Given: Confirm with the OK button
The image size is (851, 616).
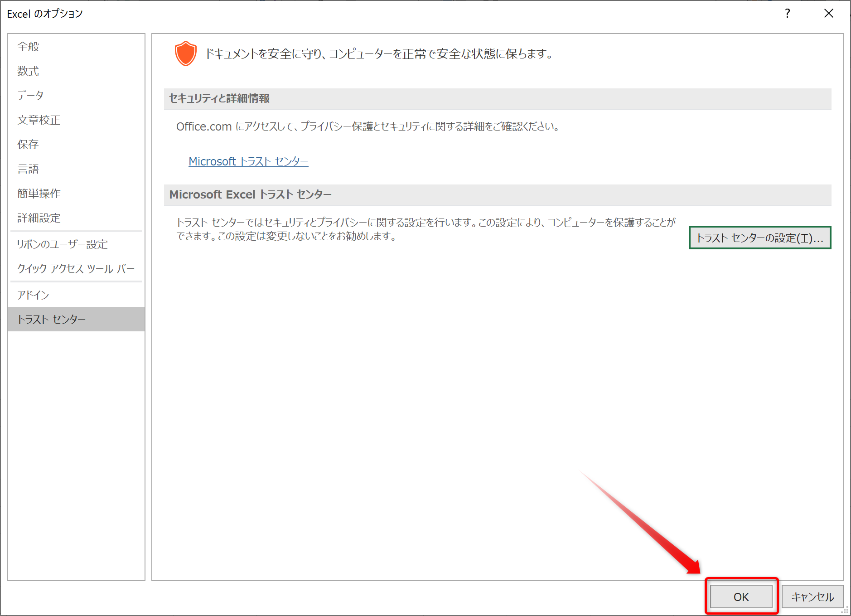Looking at the screenshot, I should point(741,597).
